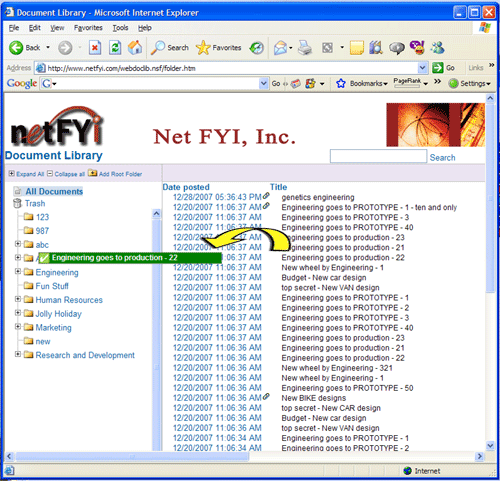Image resolution: width=500 pixels, height=481 pixels.
Task: Click the green Go arrow button
Action: 437,68
